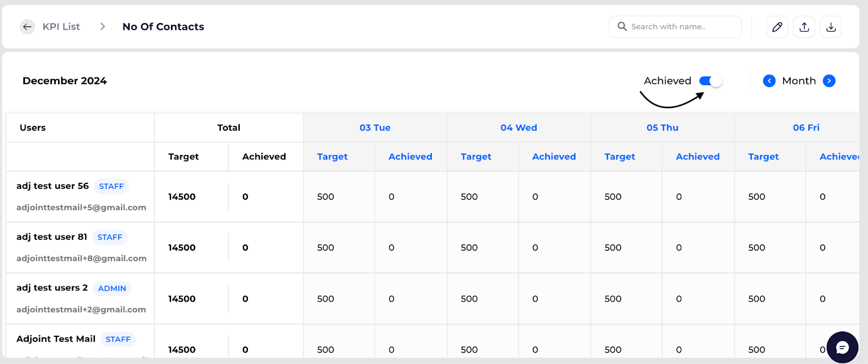868x364 pixels.
Task: Click 06 Fri target 500 for adj test user 56
Action: (x=757, y=197)
